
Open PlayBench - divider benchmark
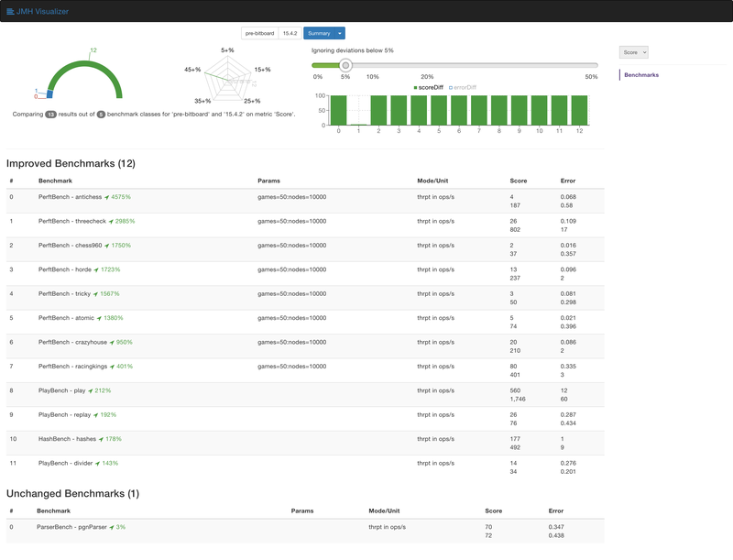(x=65, y=463)
